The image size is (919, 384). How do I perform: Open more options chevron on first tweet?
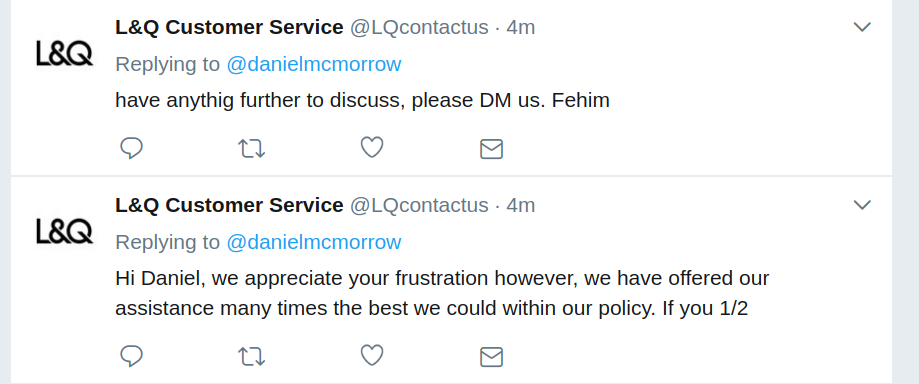[862, 27]
